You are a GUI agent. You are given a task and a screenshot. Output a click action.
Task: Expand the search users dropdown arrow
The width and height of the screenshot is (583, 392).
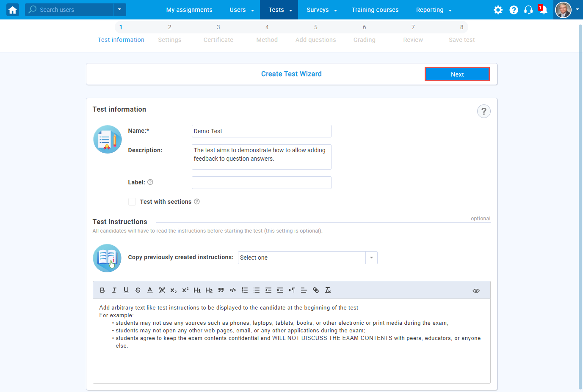click(x=119, y=10)
